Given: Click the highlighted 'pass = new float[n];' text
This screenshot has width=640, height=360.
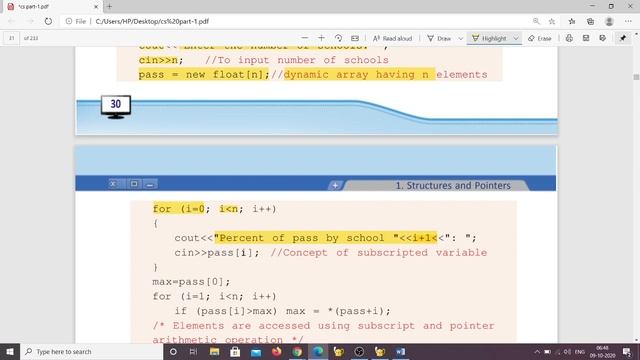Looking at the screenshot, I should [204, 74].
